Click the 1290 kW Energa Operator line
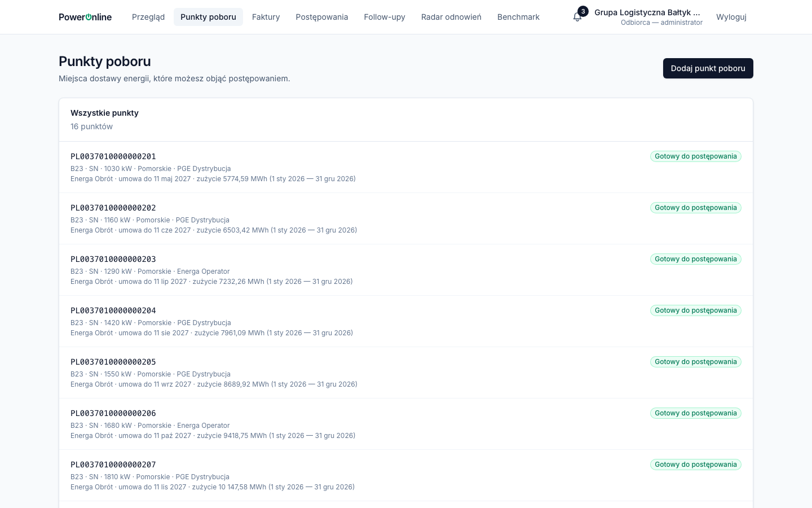812x508 pixels. tap(150, 271)
